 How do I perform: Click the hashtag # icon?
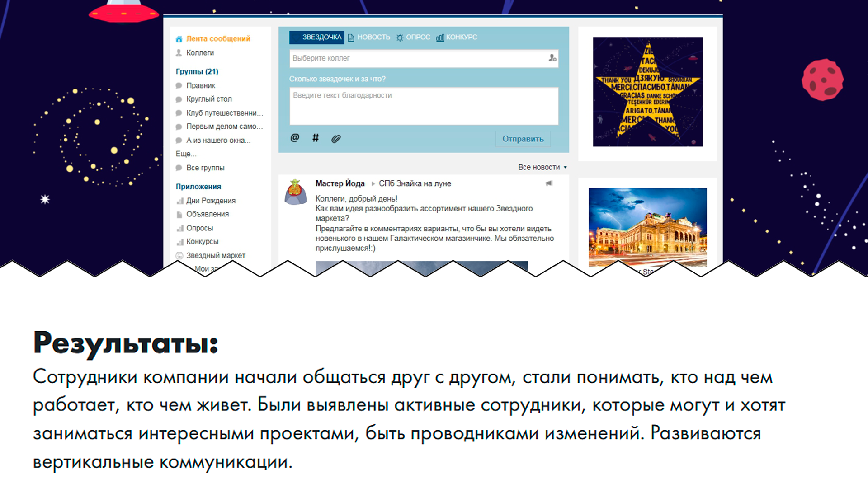[316, 138]
